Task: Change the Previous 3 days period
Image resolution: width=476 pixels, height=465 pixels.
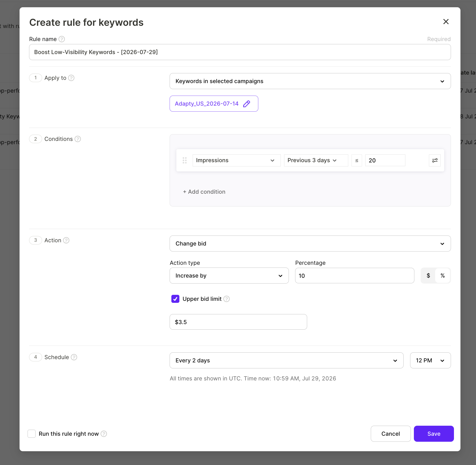Action: coord(316,160)
